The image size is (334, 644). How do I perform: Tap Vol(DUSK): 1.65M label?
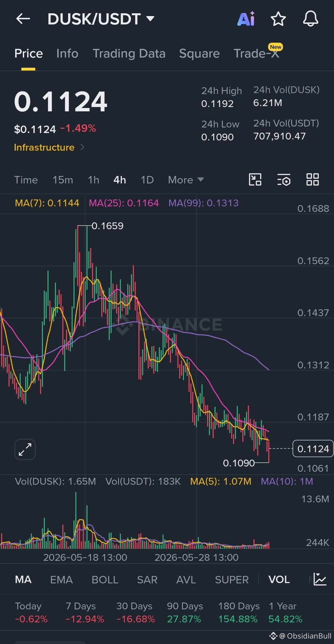point(55,481)
